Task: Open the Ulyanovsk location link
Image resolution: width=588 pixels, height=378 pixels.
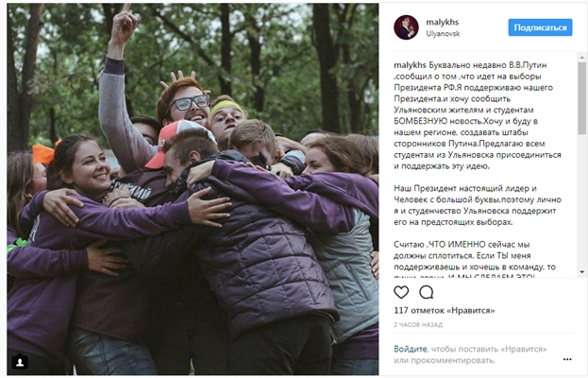Action: (x=443, y=33)
